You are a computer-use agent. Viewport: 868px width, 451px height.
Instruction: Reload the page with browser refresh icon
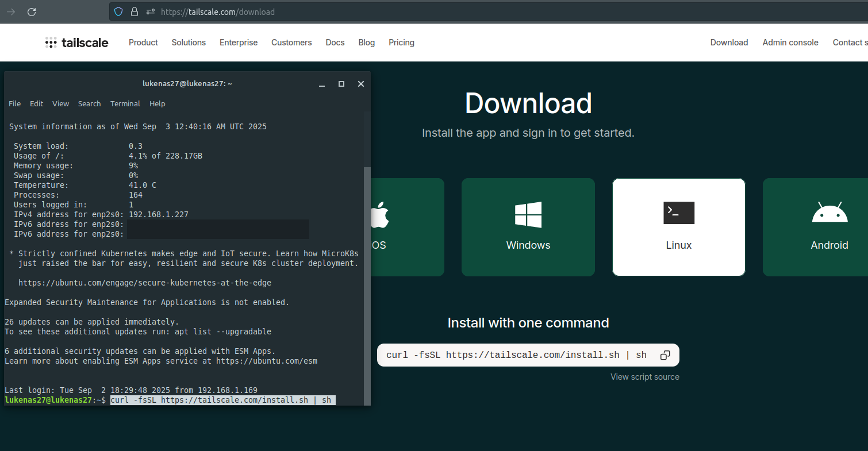[x=32, y=11]
